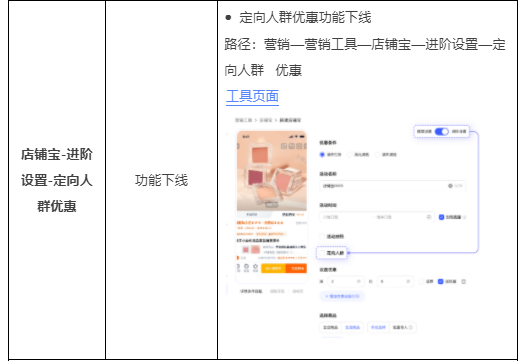Screen dimensions: 524x361
Task: Click the 店铺宝-进阶设置-定向人群优惠 cell text
Action: (57, 180)
